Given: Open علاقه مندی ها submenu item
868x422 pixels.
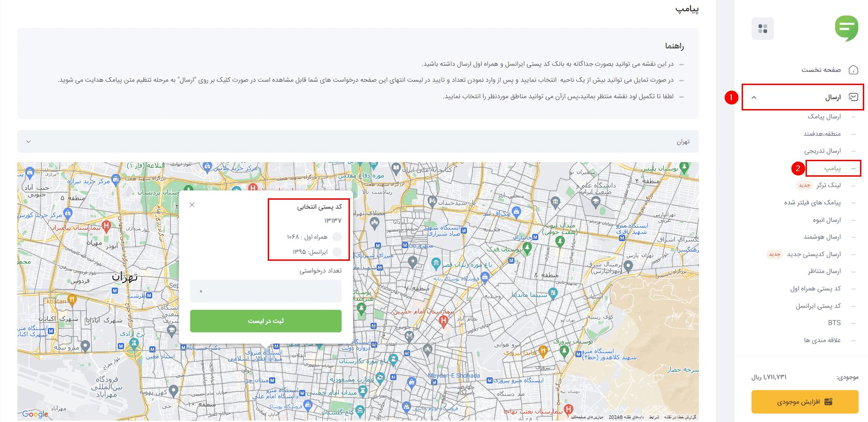Looking at the screenshot, I should pos(822,340).
